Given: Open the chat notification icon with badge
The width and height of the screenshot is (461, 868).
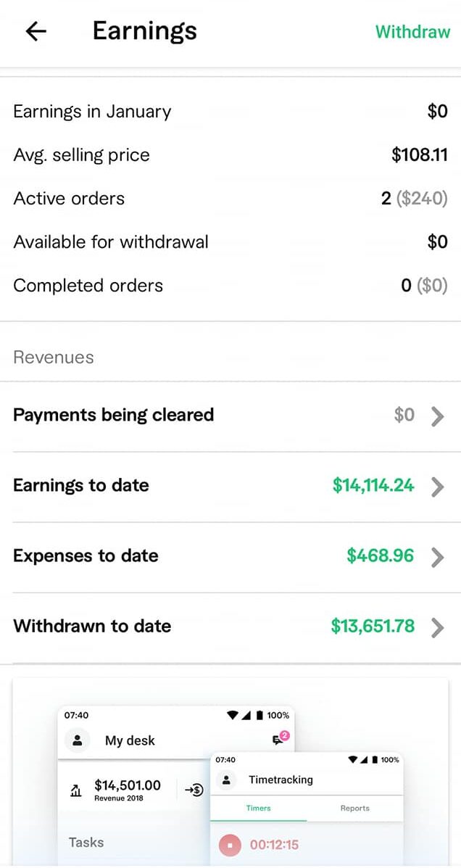Looking at the screenshot, I should tap(279, 738).
